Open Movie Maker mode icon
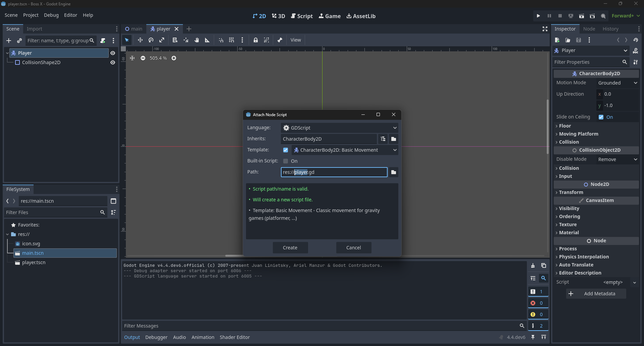This screenshot has height=346, width=644. (x=603, y=16)
